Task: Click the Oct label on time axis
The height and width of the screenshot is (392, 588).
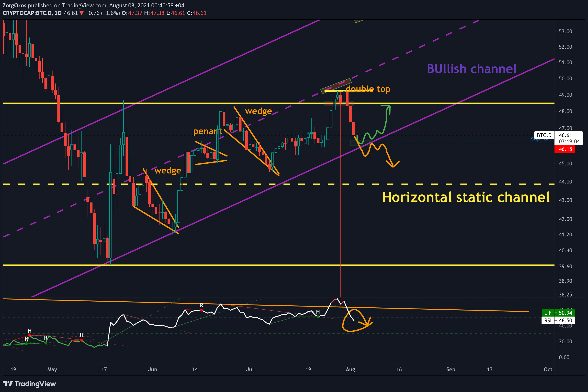Action: coord(548,369)
